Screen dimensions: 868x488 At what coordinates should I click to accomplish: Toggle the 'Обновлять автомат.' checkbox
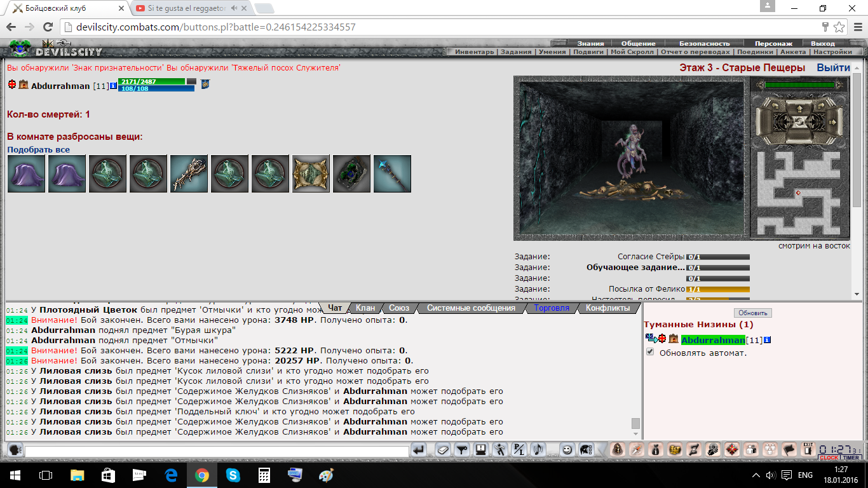[650, 352]
